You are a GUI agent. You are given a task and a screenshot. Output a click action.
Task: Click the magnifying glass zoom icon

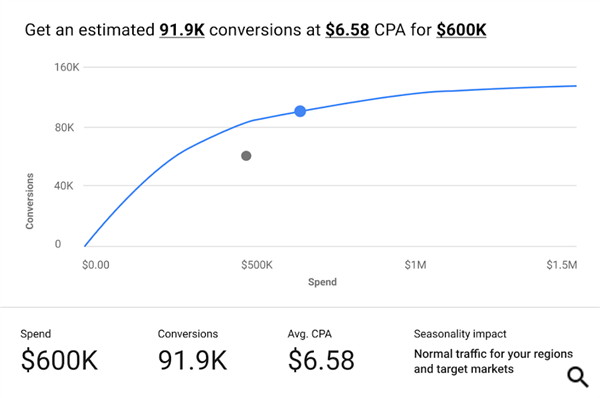coord(578,377)
